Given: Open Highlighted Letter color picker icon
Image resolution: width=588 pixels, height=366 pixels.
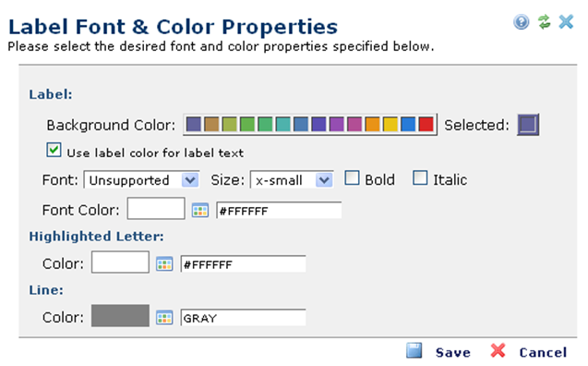Looking at the screenshot, I should (164, 263).
